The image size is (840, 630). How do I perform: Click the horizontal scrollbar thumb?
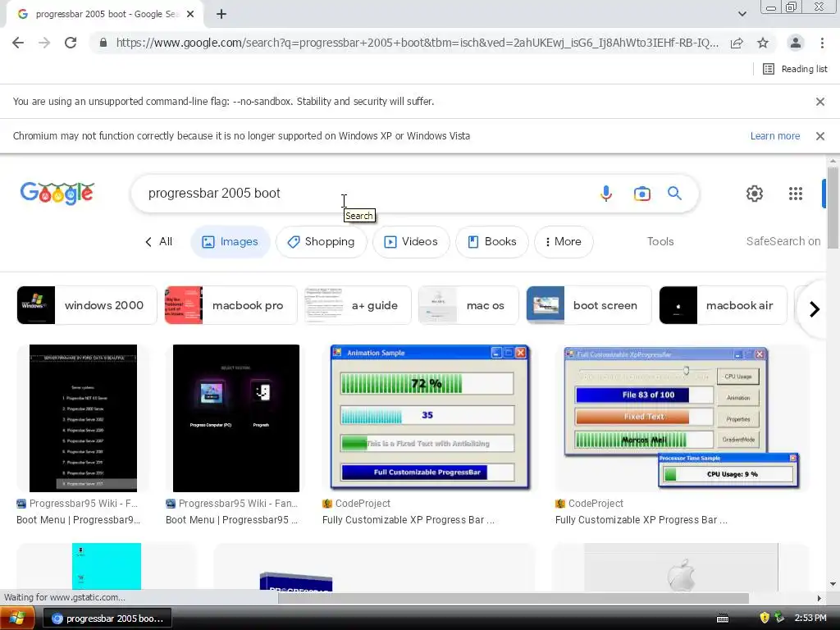[514, 598]
